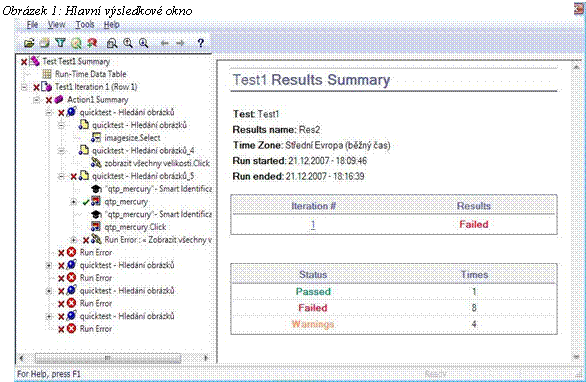Click the Forward arrow in toolbar
This screenshot has width=586, height=382.
click(180, 43)
